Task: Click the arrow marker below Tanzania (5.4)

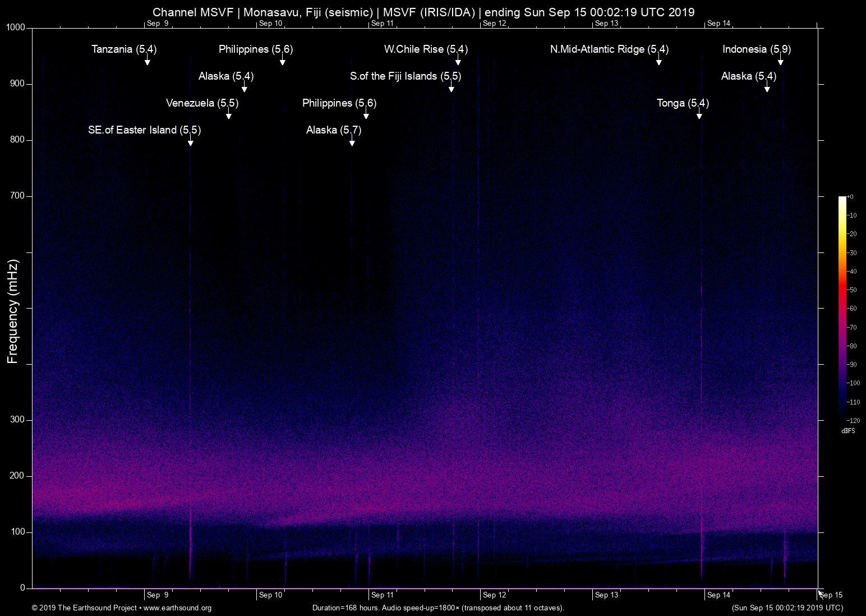Action: pos(147,61)
